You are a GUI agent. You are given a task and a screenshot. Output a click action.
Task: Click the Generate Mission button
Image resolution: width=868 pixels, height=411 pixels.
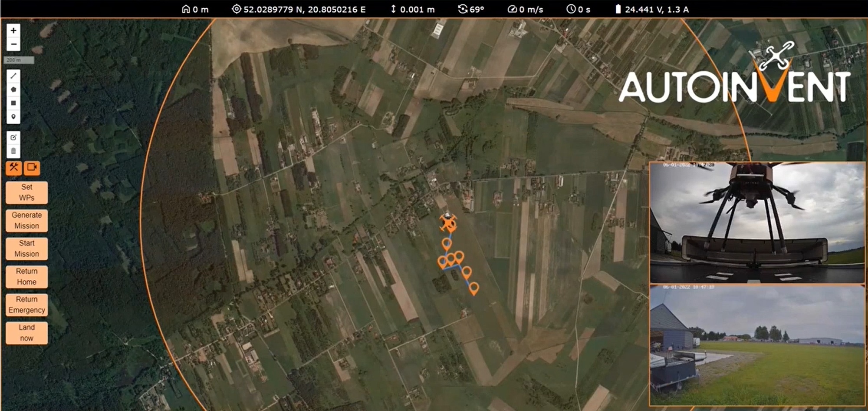click(26, 221)
